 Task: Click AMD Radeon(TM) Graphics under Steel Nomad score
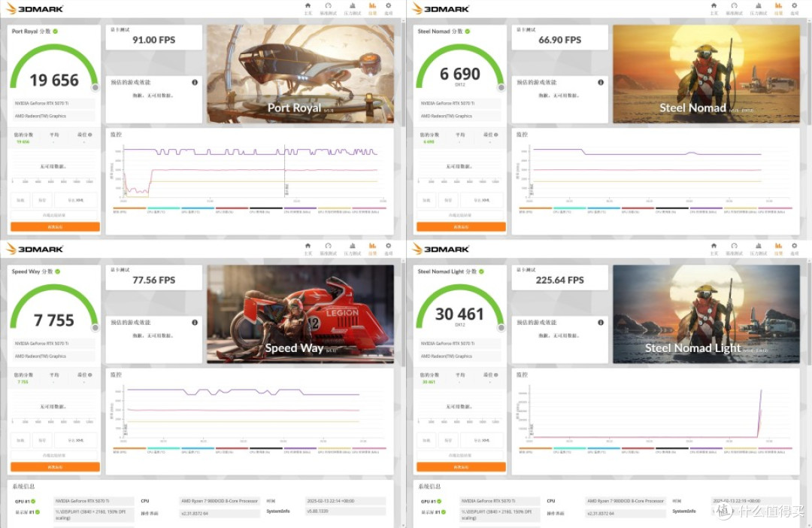coord(460,116)
